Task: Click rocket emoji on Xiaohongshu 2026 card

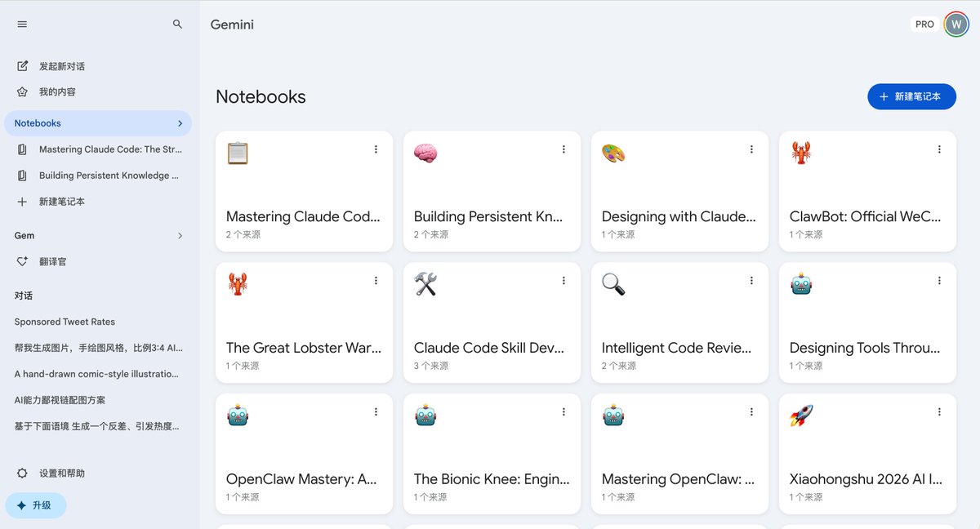Action: pos(801,416)
